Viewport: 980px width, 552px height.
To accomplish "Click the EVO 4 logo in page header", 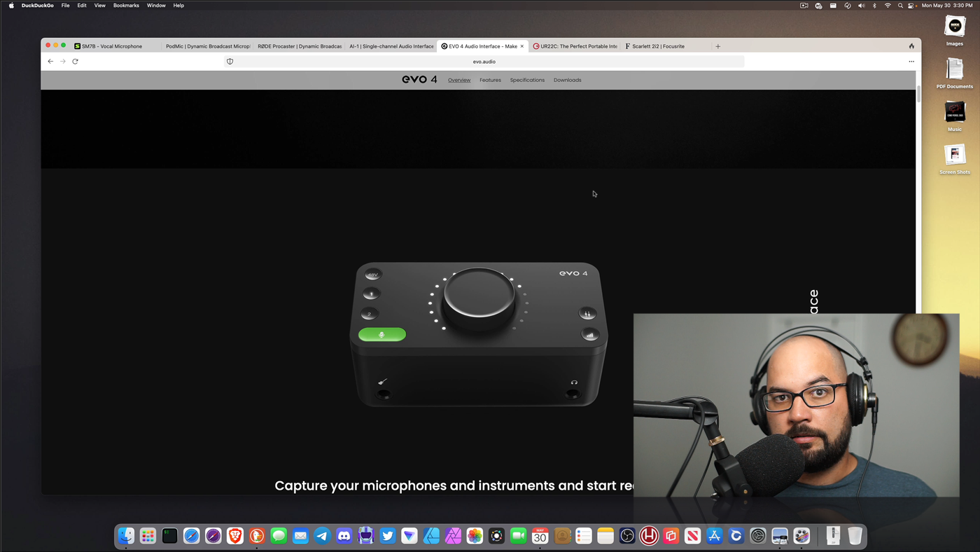I will [419, 80].
